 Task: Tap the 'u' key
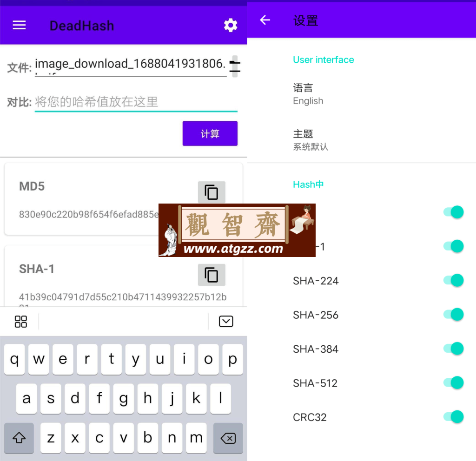click(x=160, y=359)
